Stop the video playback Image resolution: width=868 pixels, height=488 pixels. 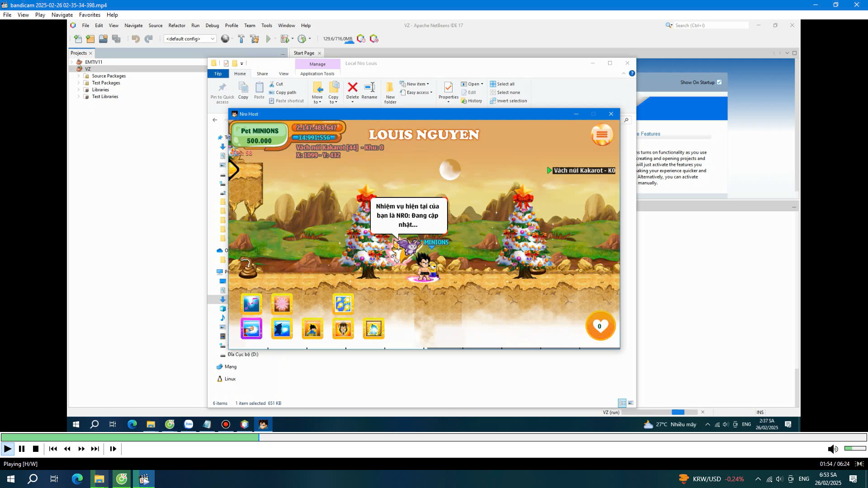click(x=36, y=449)
